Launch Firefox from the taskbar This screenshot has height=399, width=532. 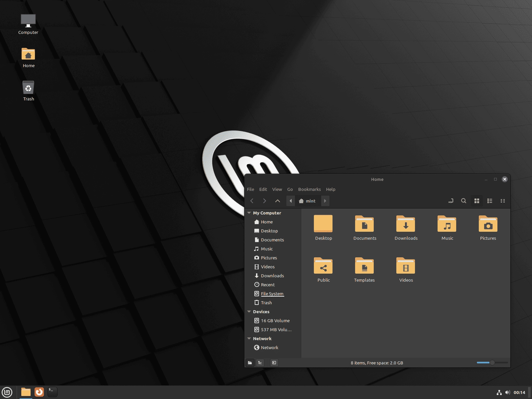tap(39, 392)
